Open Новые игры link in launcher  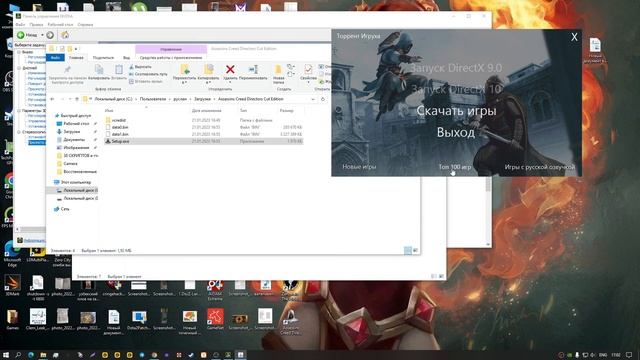tap(359, 167)
